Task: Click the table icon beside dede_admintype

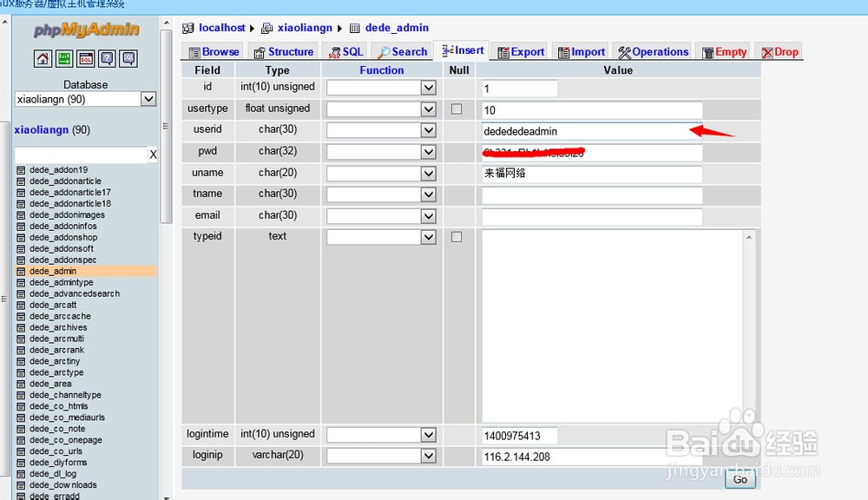Action: [x=21, y=282]
